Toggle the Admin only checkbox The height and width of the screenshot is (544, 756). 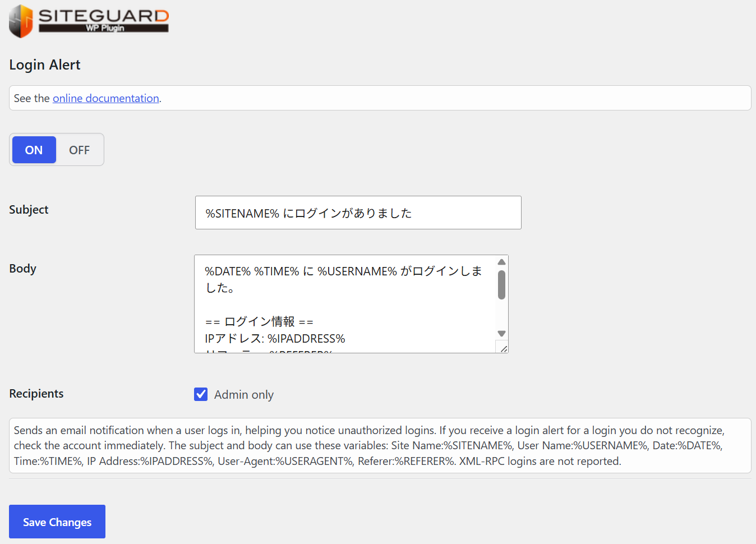[x=201, y=394]
